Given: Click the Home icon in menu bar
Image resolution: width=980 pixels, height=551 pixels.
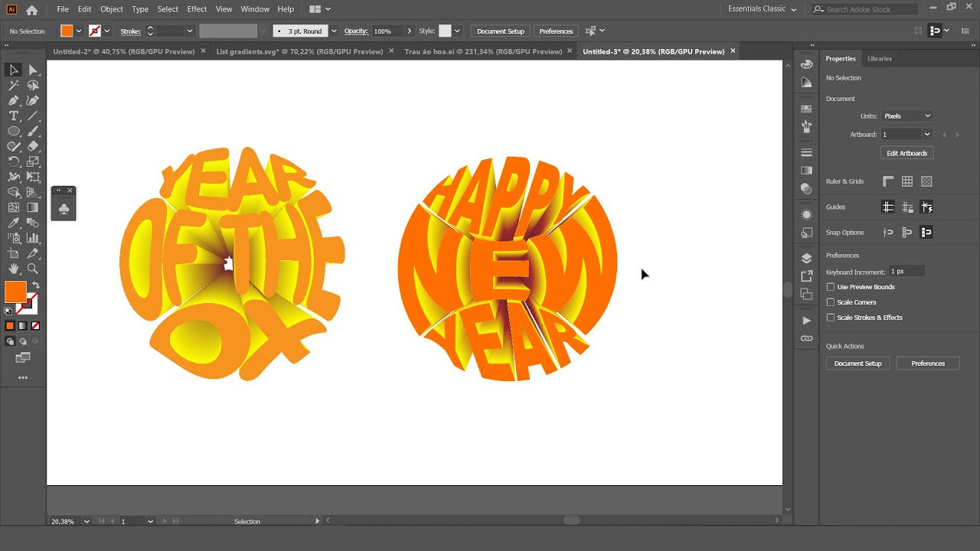Looking at the screenshot, I should coord(31,10).
